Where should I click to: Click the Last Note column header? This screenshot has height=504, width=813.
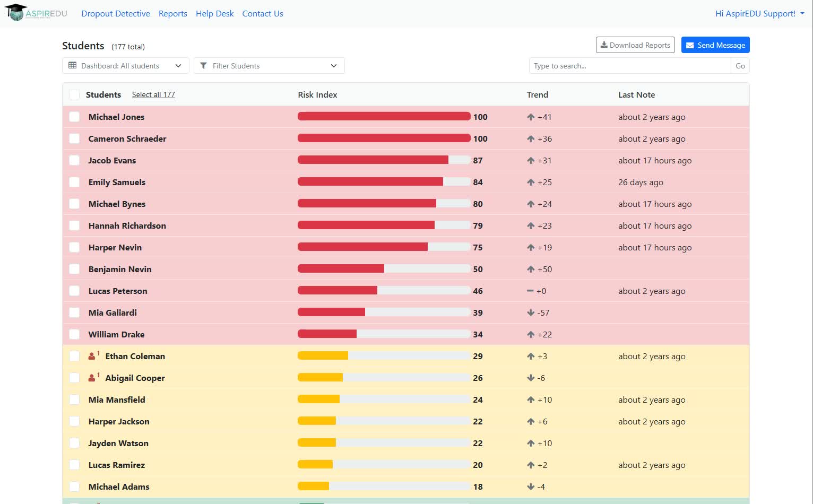637,94
